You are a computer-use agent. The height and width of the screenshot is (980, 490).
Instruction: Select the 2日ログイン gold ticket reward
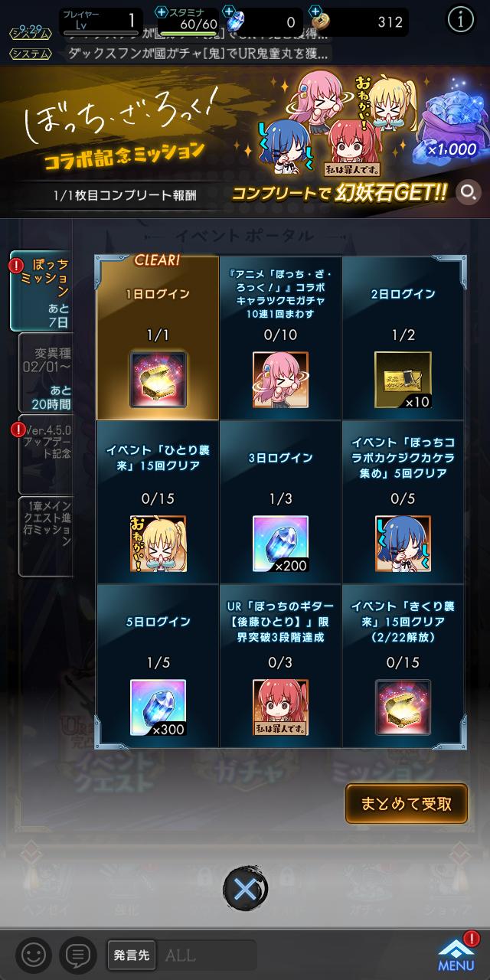403,378
